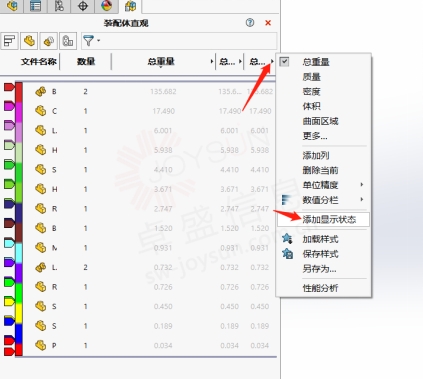Open 更多... property options
The image size is (423, 380).
(x=315, y=136)
